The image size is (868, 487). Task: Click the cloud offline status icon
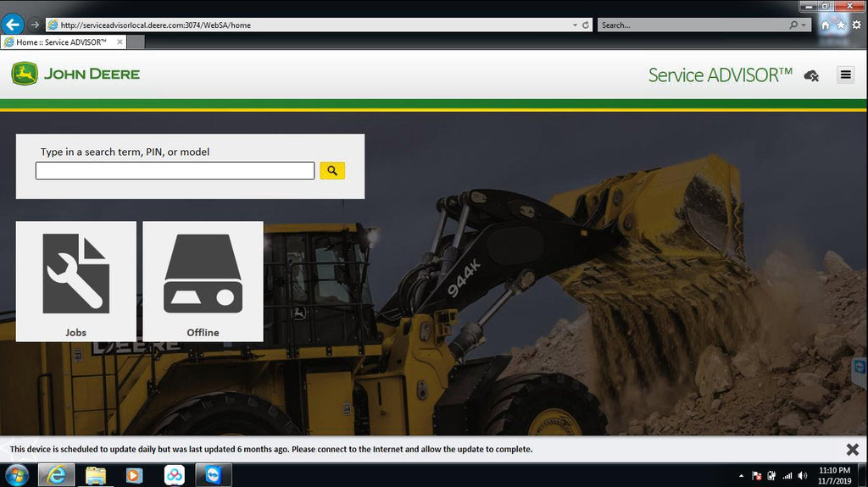tap(811, 75)
